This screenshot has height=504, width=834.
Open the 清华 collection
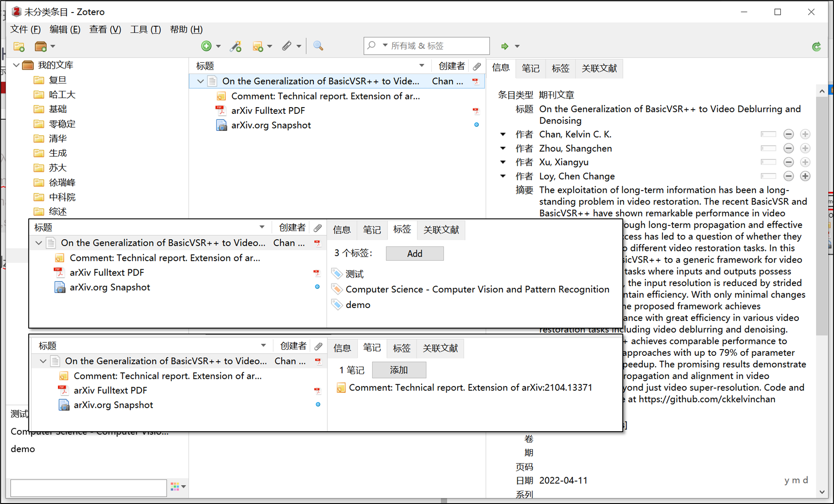[x=58, y=138]
